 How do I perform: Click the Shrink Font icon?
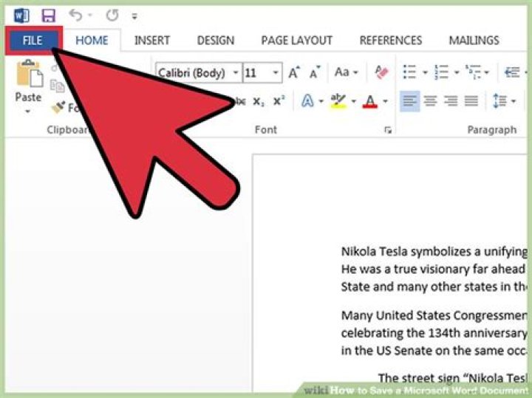pyautogui.click(x=316, y=72)
